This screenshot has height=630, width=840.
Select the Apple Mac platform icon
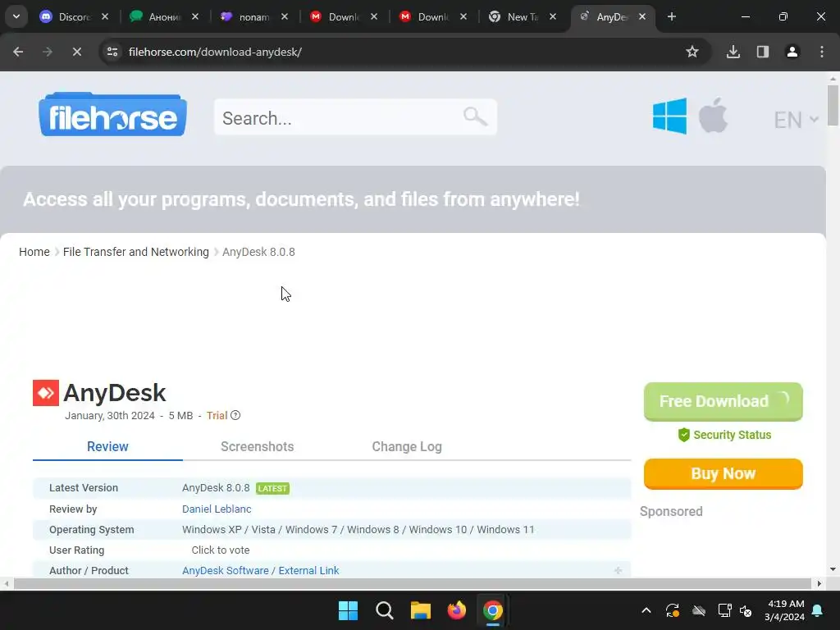pos(714,115)
